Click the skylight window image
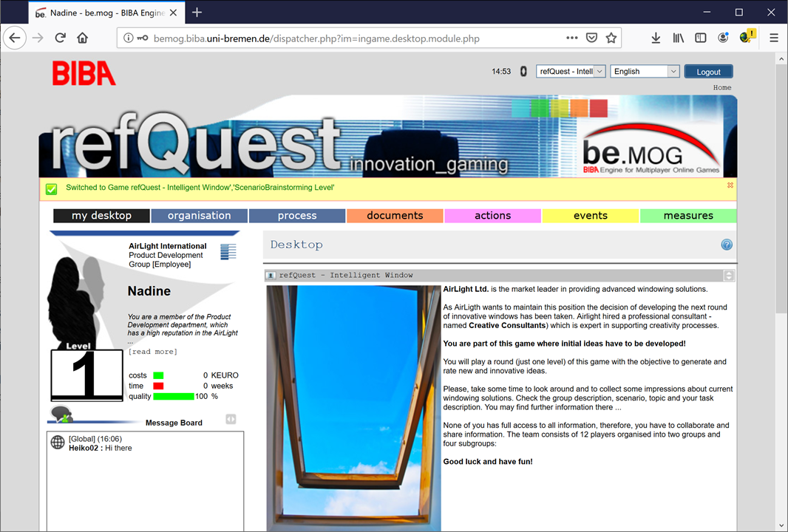The width and height of the screenshot is (788, 532). (x=354, y=409)
